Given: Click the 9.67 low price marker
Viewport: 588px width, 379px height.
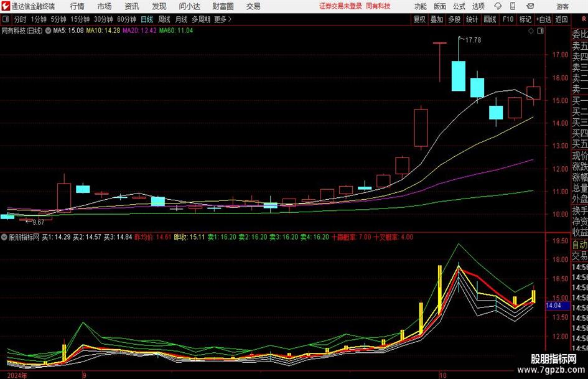Looking at the screenshot, I should 38,222.
